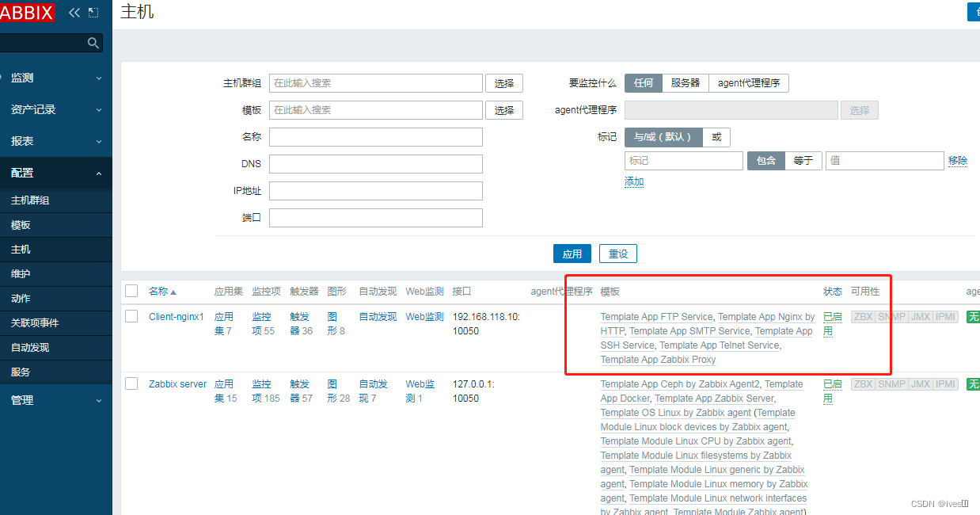Expand the 资产记录 menu section

(56, 109)
